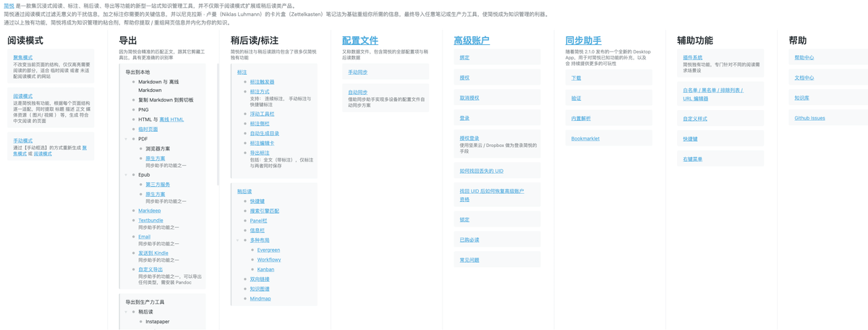Open the 临时页面 link
868x330 pixels.
(x=148, y=130)
